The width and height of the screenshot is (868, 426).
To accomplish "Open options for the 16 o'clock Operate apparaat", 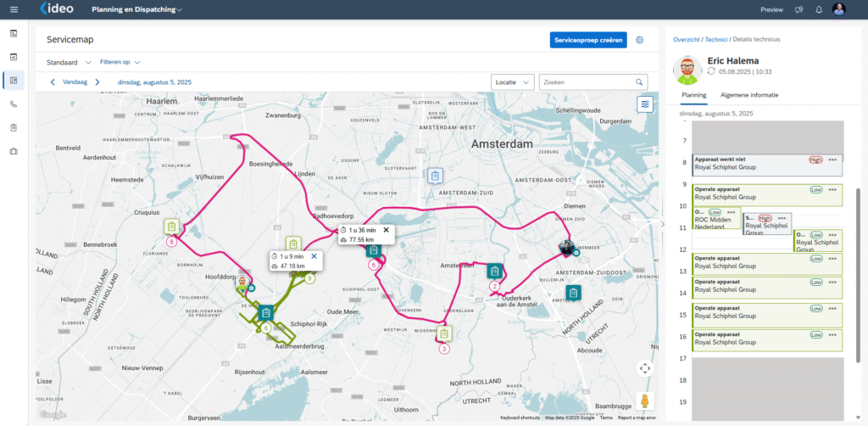I will (x=832, y=335).
